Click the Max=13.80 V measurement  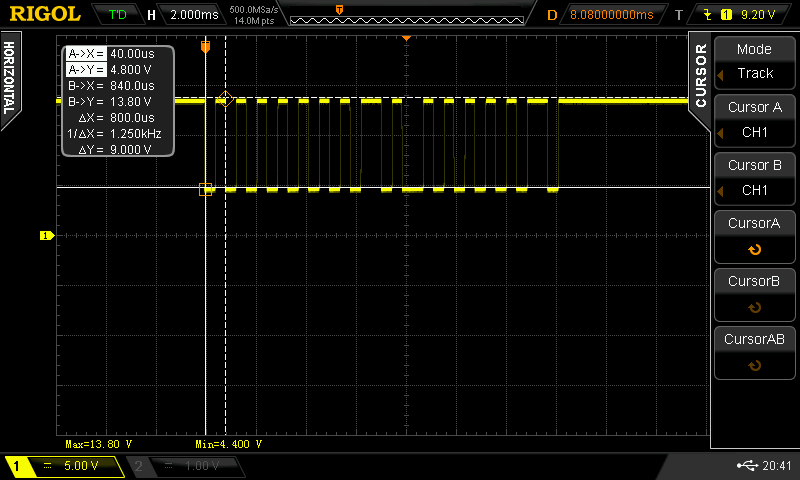click(98, 444)
